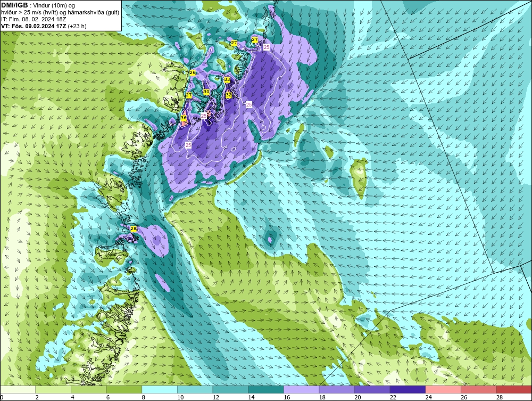532x401 pixels.
Task: Click the legend tick label 20
Action: coord(358,397)
